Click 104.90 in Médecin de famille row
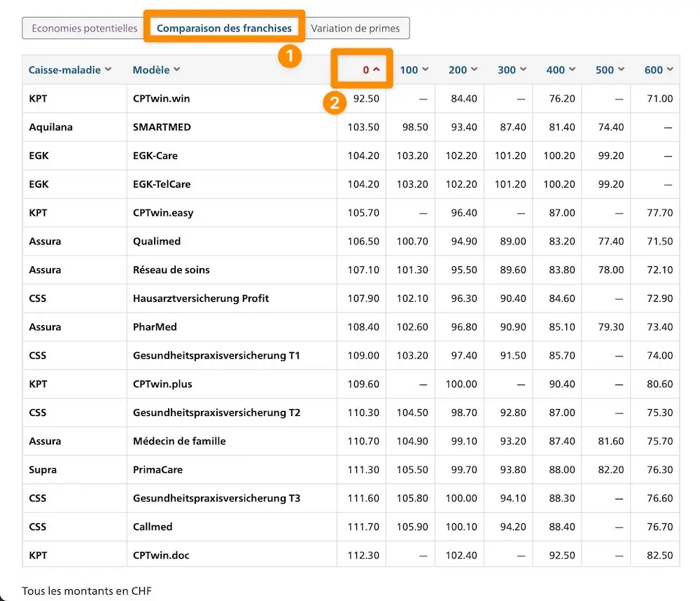This screenshot has height=601, width=700. click(412, 441)
